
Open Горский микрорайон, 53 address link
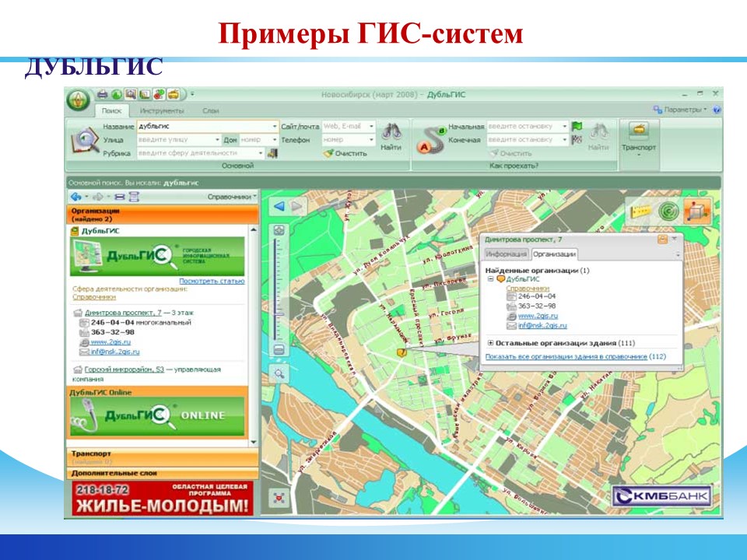124,369
